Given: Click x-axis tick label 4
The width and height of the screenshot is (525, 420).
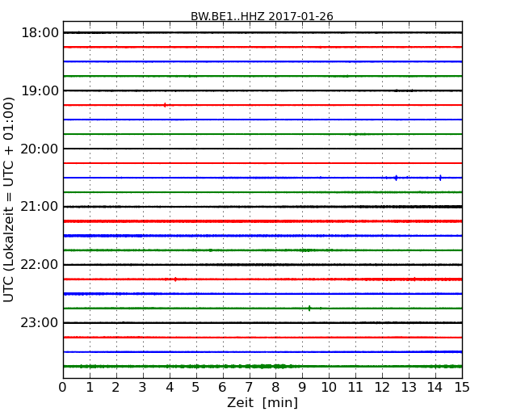Looking at the screenshot, I should coord(170,388).
